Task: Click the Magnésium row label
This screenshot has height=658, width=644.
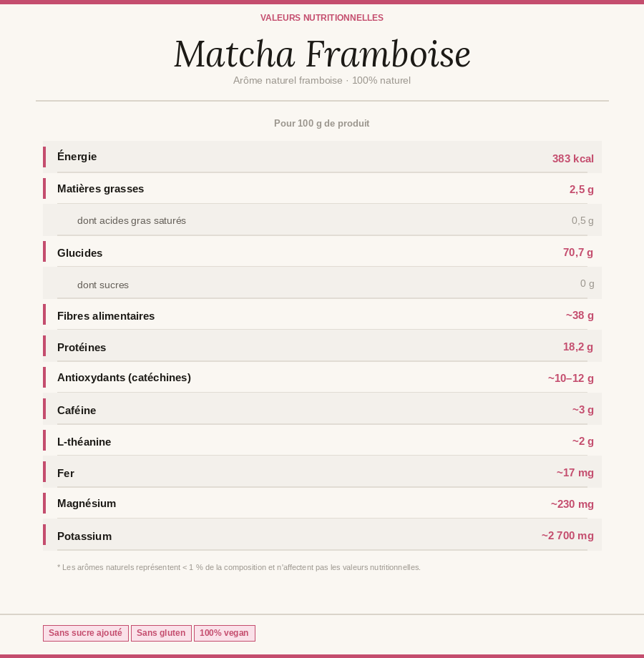Action: click(87, 504)
